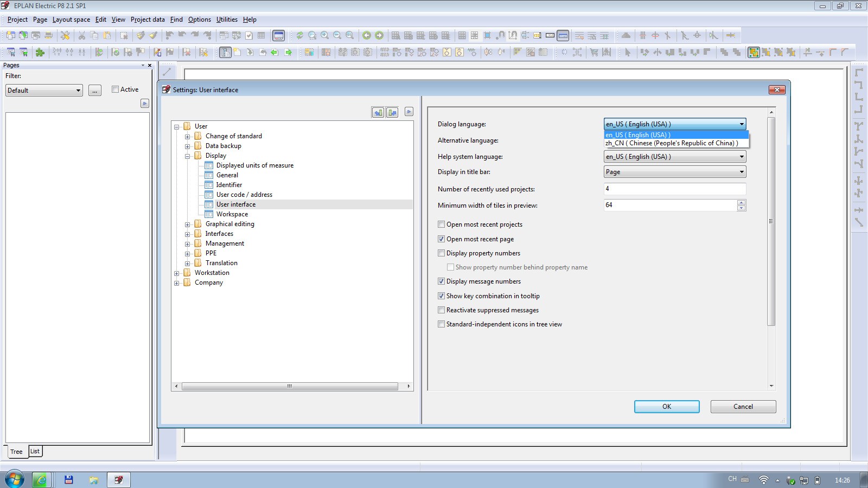Click the highlighted graphical preview toolbar icon
868x488 pixels.
click(x=278, y=36)
